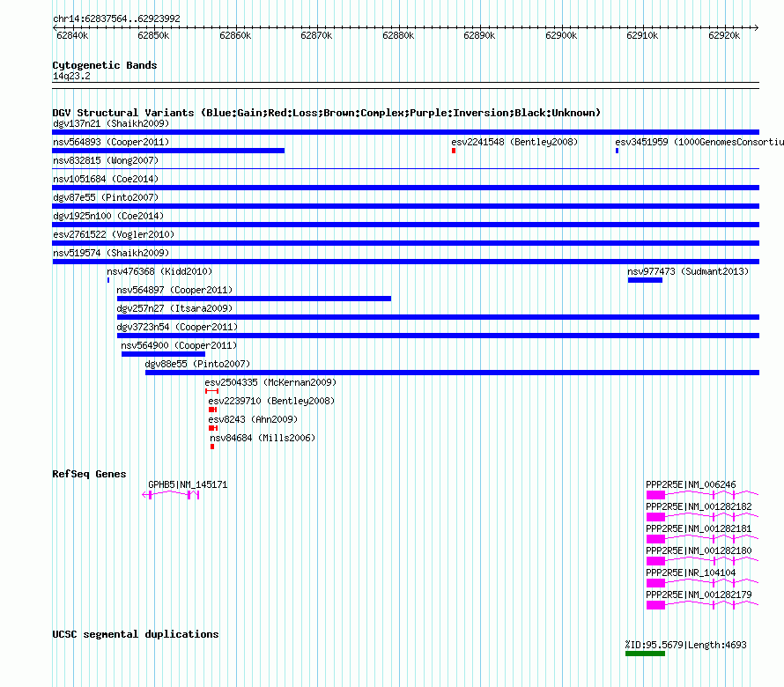This screenshot has width=784, height=687.
Task: Open the PPP2R5E|NM_006246 label
Action: [691, 484]
